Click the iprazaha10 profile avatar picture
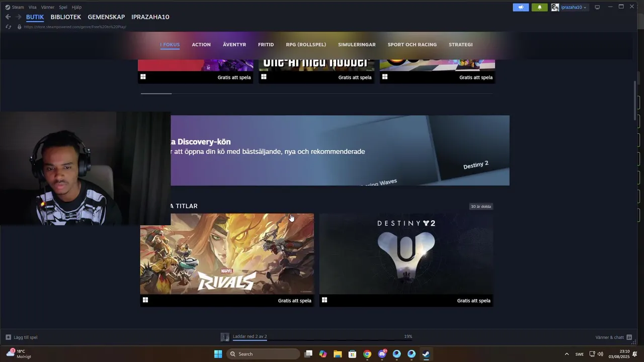The width and height of the screenshot is (644, 362). 555,7
